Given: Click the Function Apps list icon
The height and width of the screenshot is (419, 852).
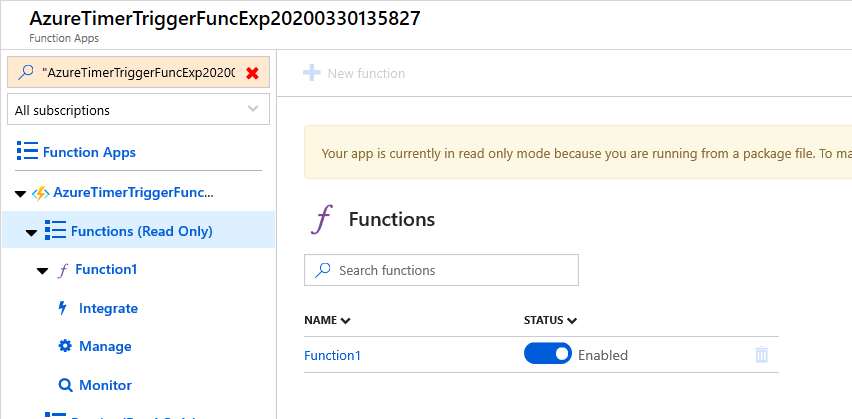Looking at the screenshot, I should coord(27,151).
